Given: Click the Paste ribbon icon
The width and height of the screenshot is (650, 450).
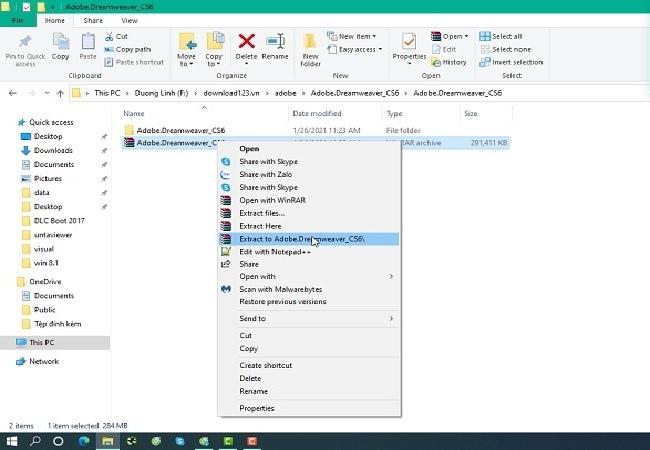Looking at the screenshot, I should click(x=87, y=42).
